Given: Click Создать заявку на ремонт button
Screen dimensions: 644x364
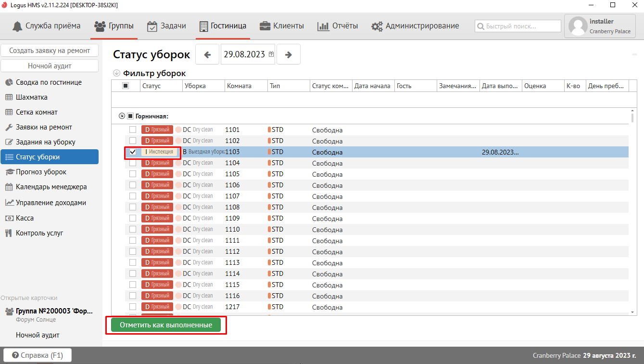Looking at the screenshot, I should [50, 50].
